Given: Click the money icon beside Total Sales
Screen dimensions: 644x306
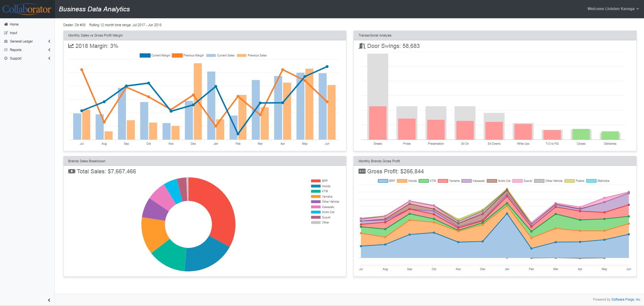Looking at the screenshot, I should click(x=72, y=171).
